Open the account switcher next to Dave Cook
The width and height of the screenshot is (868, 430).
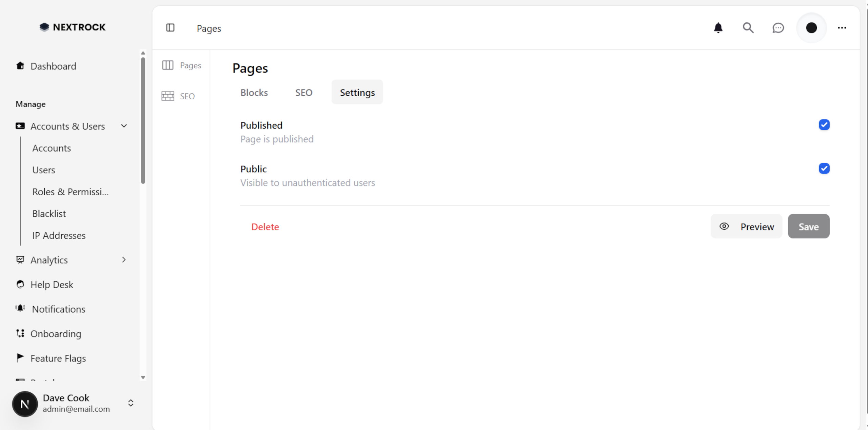[131, 403]
